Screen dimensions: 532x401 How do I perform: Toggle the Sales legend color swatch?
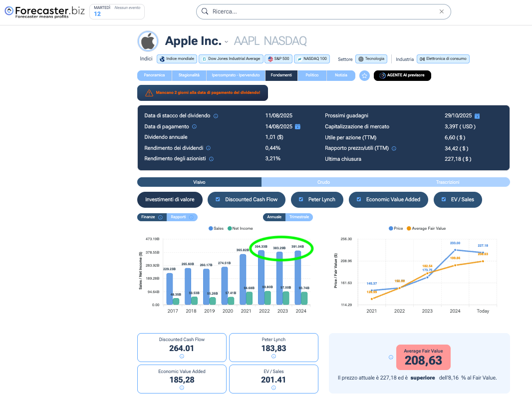click(211, 229)
